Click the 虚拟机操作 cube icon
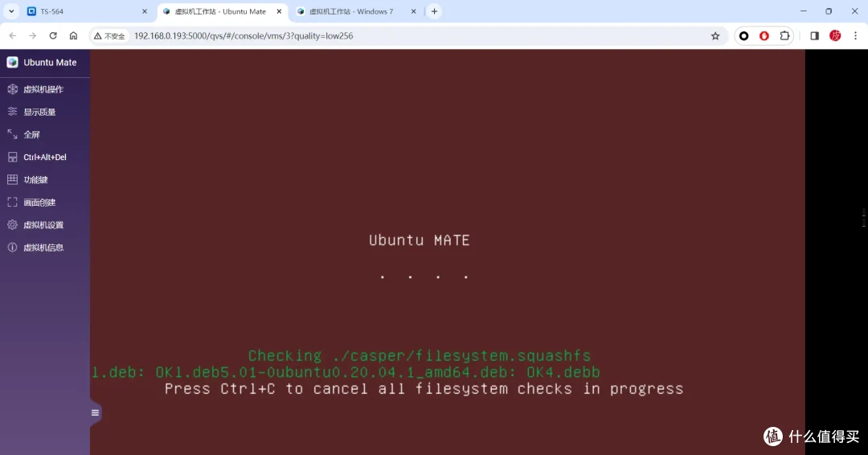868x455 pixels. coord(12,89)
